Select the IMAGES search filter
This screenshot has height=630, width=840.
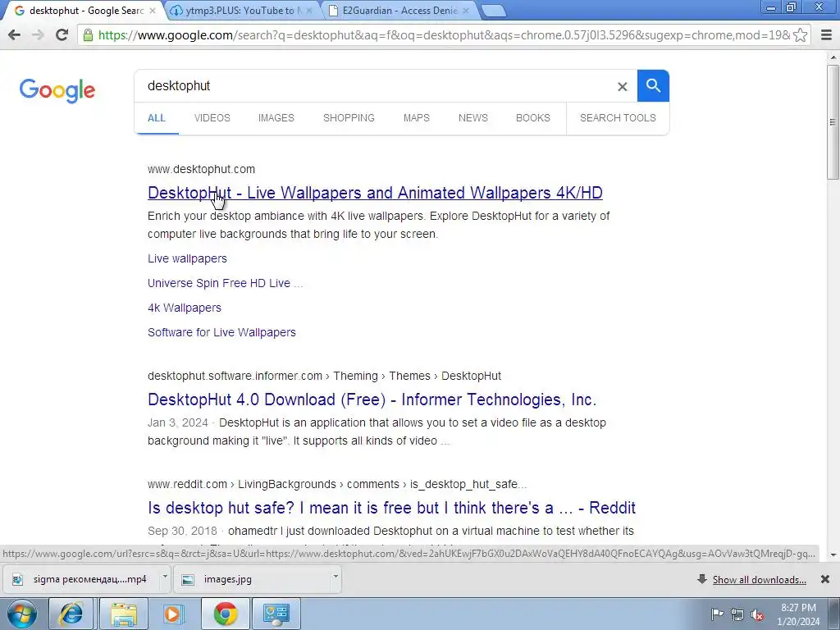(x=276, y=118)
